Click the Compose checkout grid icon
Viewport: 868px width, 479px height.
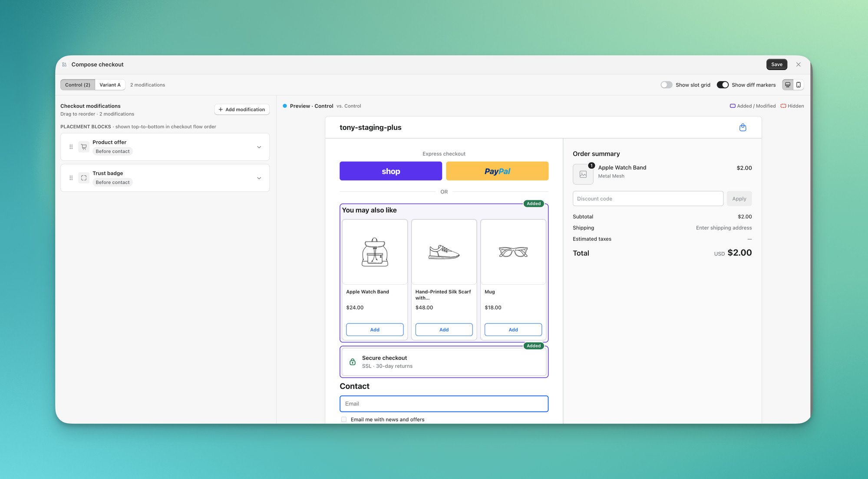[x=64, y=64]
